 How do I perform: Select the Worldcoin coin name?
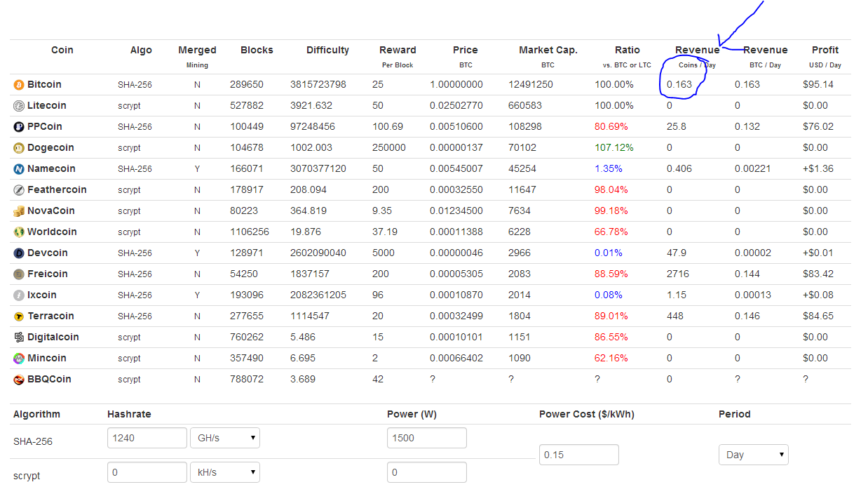[x=52, y=232]
